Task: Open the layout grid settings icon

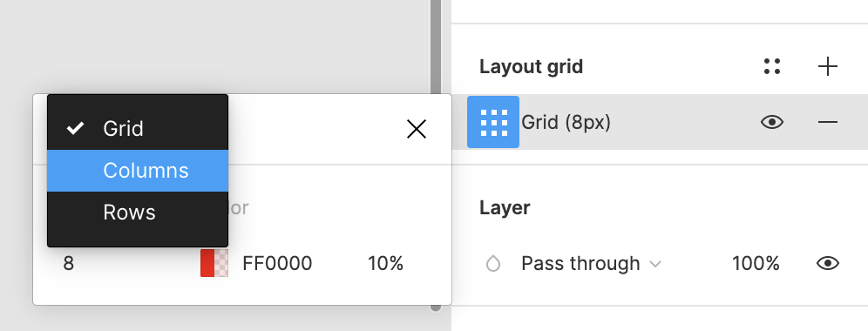Action: click(493, 122)
